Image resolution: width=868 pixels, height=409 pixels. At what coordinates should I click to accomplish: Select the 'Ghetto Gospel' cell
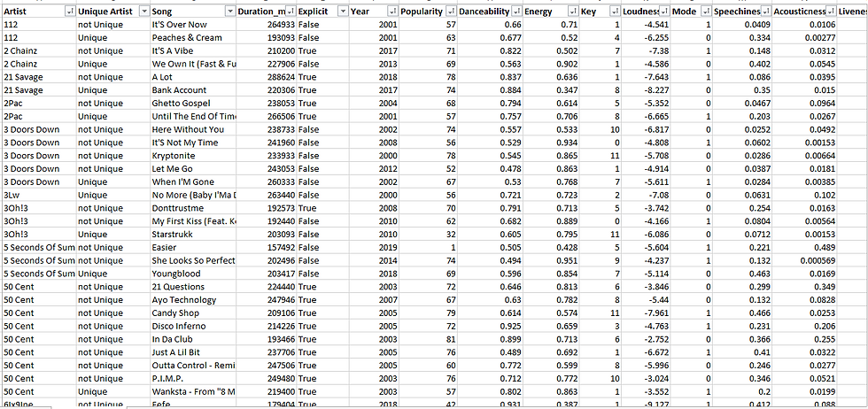pos(193,104)
